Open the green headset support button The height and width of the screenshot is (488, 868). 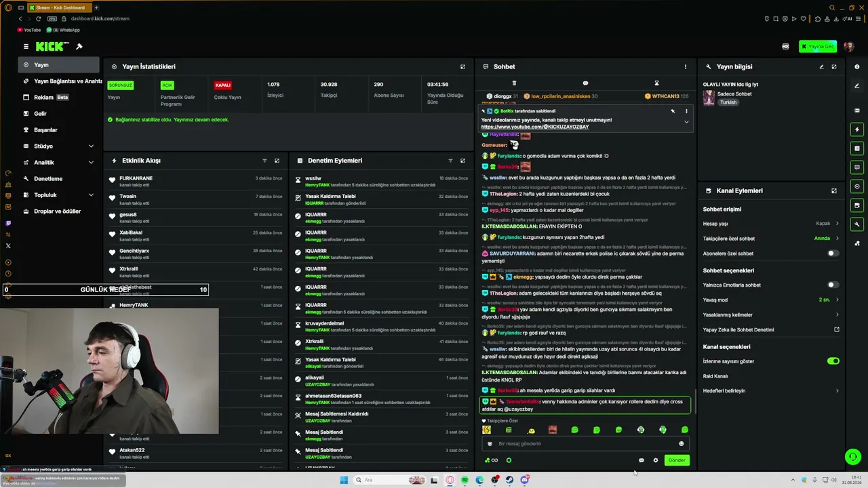[x=853, y=457]
